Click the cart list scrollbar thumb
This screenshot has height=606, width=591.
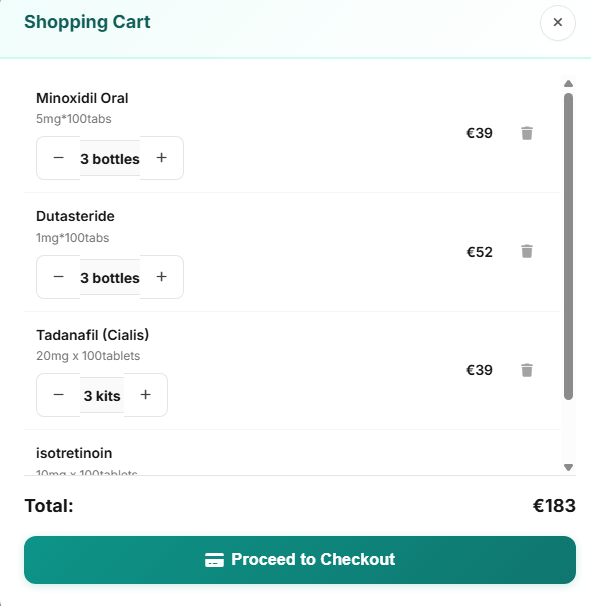click(x=568, y=247)
